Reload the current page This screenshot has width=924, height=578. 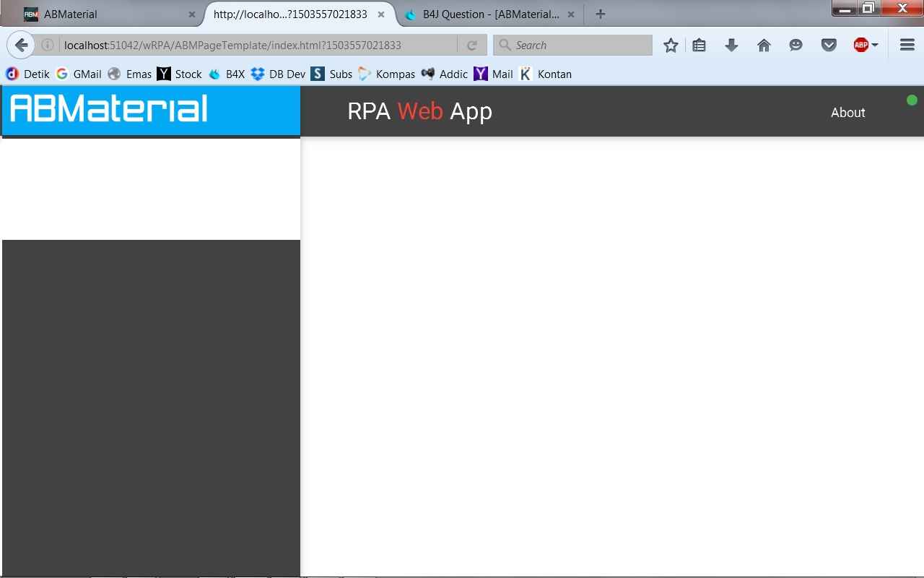click(x=472, y=45)
